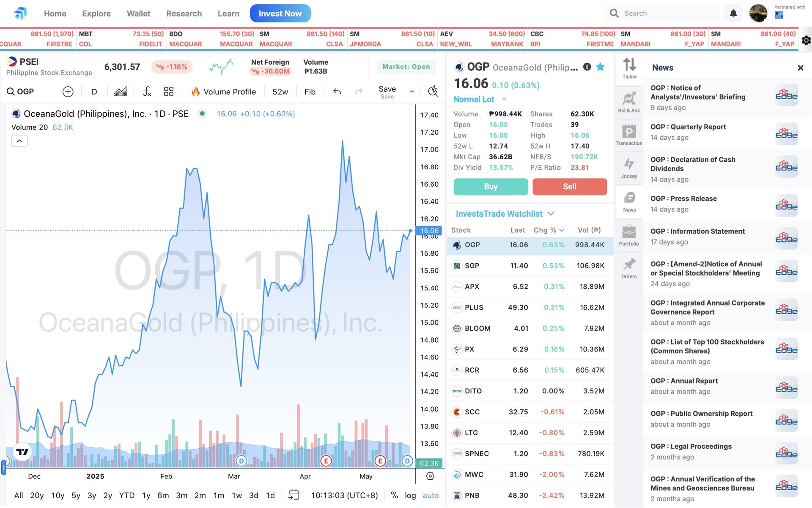Undo last chart action

(x=337, y=91)
